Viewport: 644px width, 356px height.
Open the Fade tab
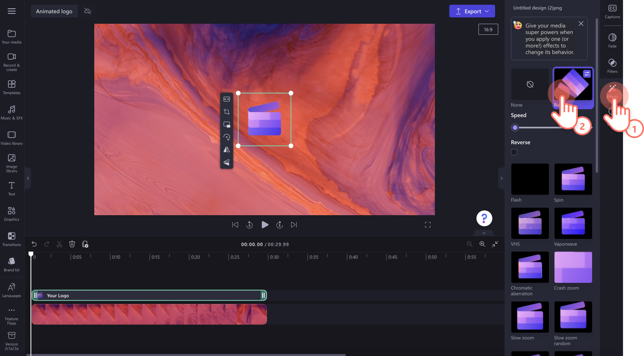pos(612,41)
